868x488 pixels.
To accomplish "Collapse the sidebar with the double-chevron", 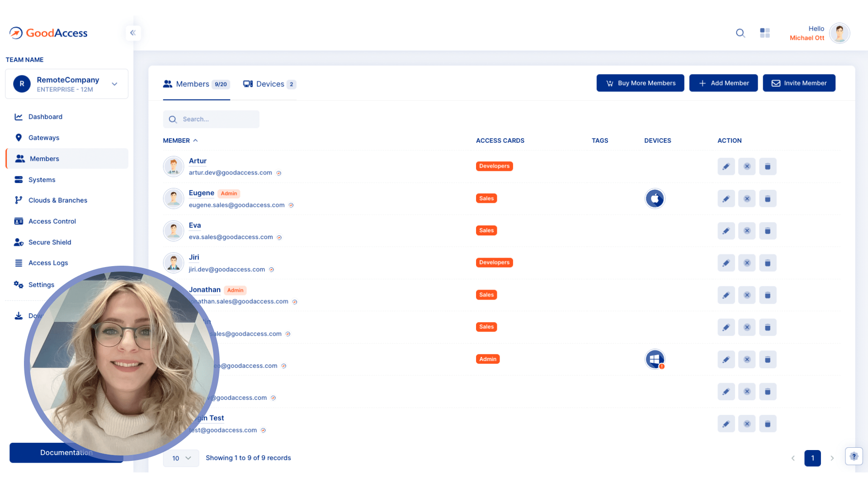I will [x=133, y=33].
